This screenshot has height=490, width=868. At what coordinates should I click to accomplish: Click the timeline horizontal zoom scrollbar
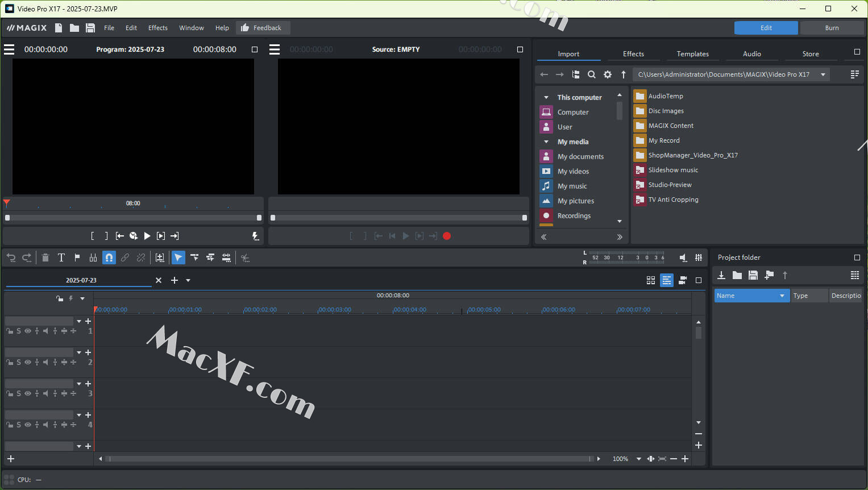click(350, 459)
